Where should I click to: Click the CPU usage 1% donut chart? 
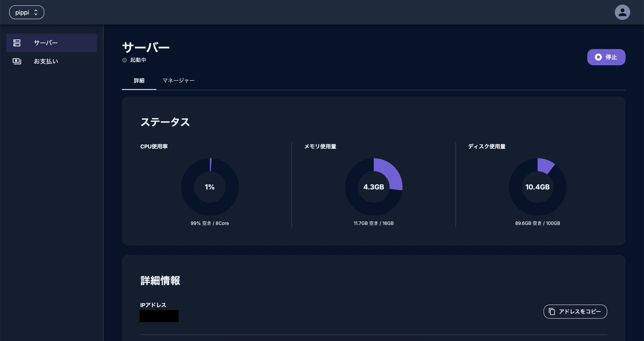pos(210,187)
